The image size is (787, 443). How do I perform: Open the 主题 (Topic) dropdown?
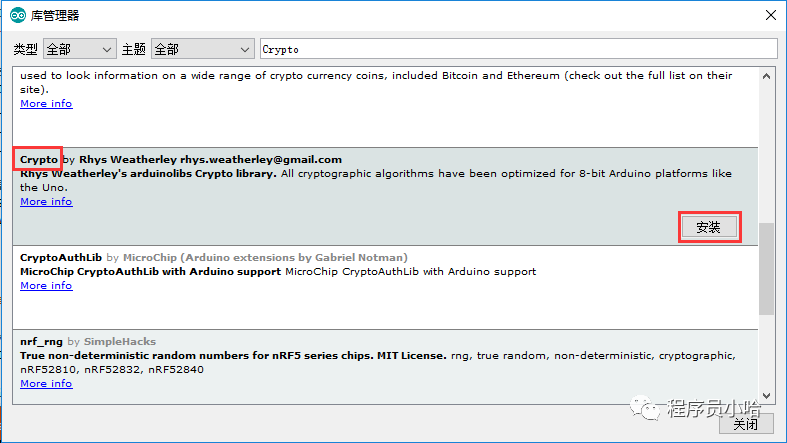click(203, 49)
